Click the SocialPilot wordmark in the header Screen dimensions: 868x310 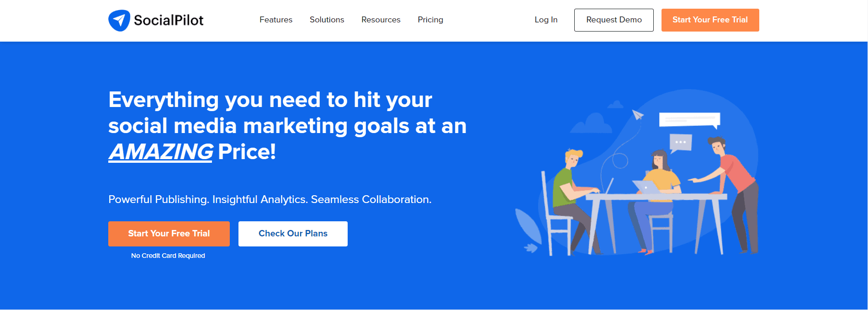point(168,20)
